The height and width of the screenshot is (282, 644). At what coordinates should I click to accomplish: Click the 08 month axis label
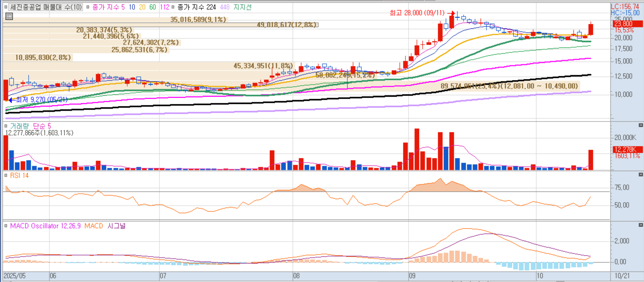[x=296, y=276]
